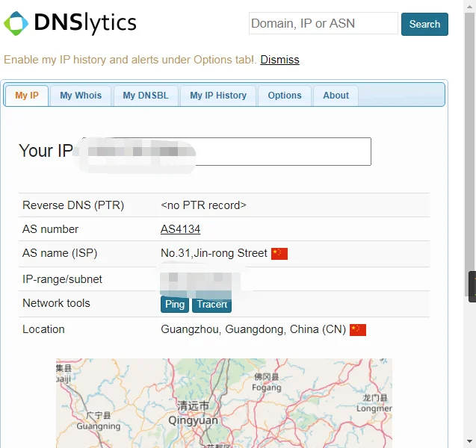Click the DNSlytics wordmark text
476x448 pixels.
pyautogui.click(x=85, y=23)
